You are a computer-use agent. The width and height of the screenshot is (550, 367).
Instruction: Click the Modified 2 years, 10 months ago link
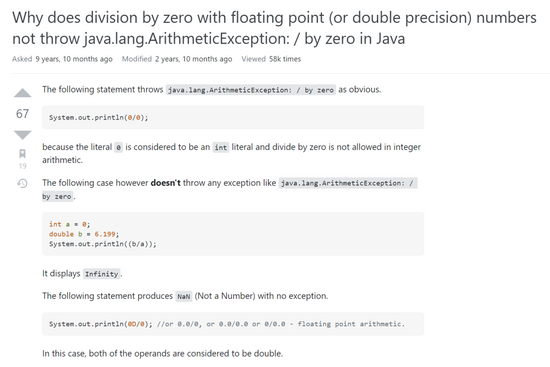coord(177,59)
